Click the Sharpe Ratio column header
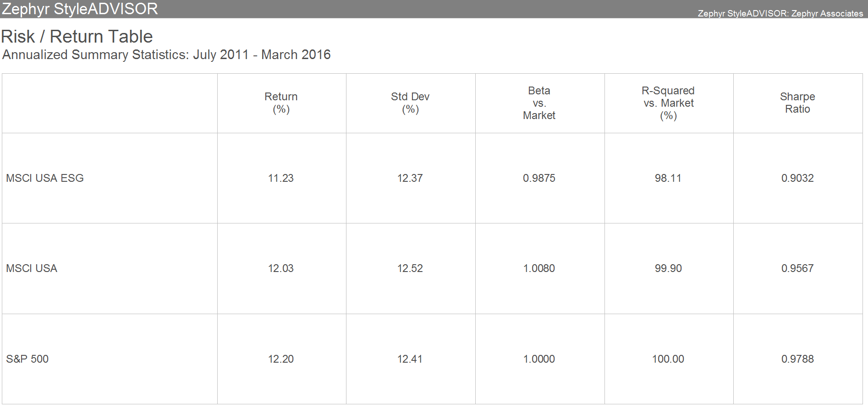The image size is (868, 408). [797, 103]
